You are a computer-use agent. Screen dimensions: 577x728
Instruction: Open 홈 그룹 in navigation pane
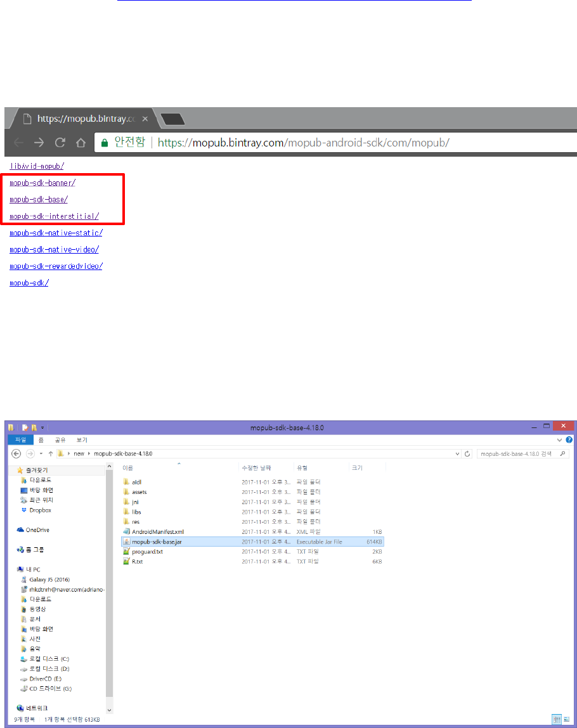[35, 550]
